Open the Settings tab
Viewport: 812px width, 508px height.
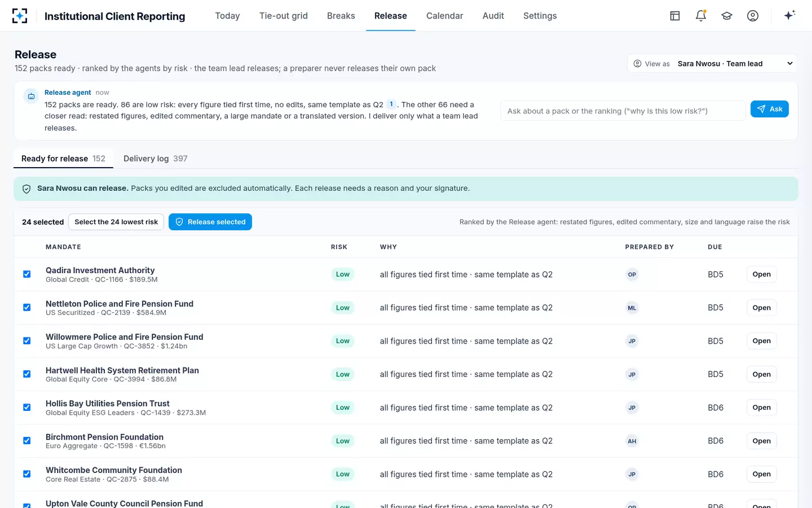point(540,16)
